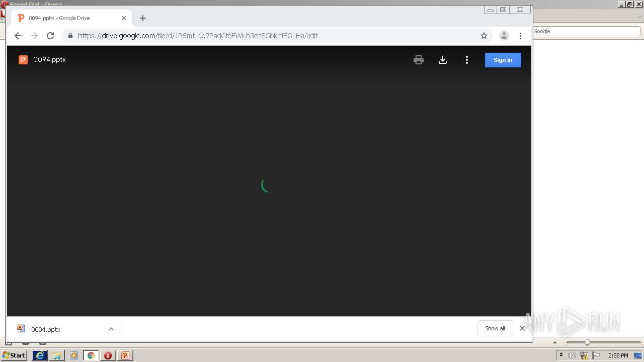Open Chrome's three-dot menu

(520, 36)
